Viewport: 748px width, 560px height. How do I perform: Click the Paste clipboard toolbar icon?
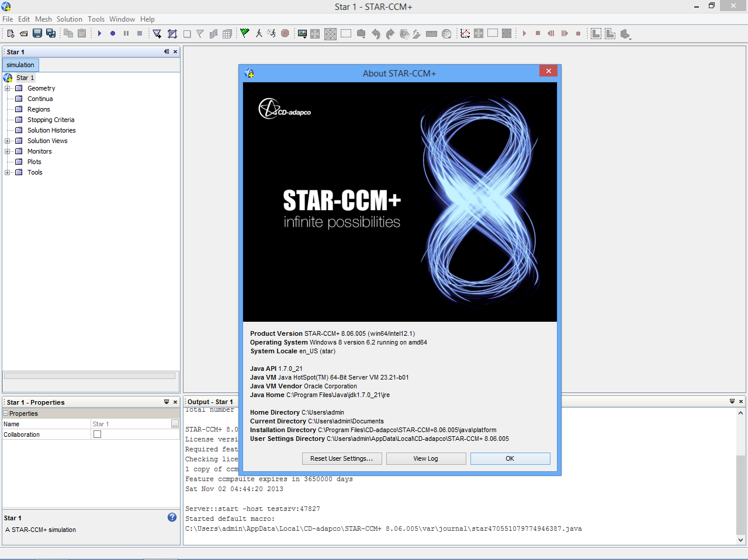pyautogui.click(x=82, y=33)
